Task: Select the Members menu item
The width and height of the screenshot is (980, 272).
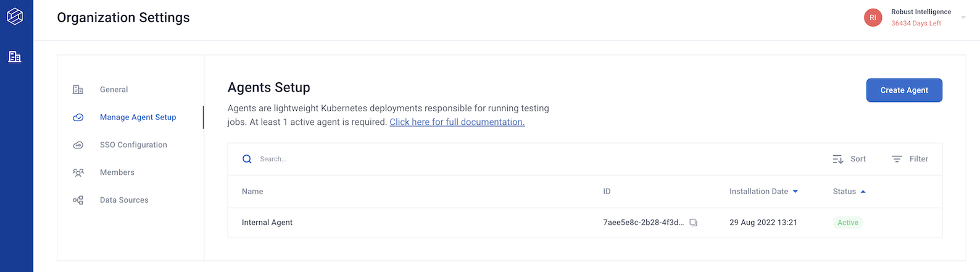Action: pyautogui.click(x=117, y=172)
